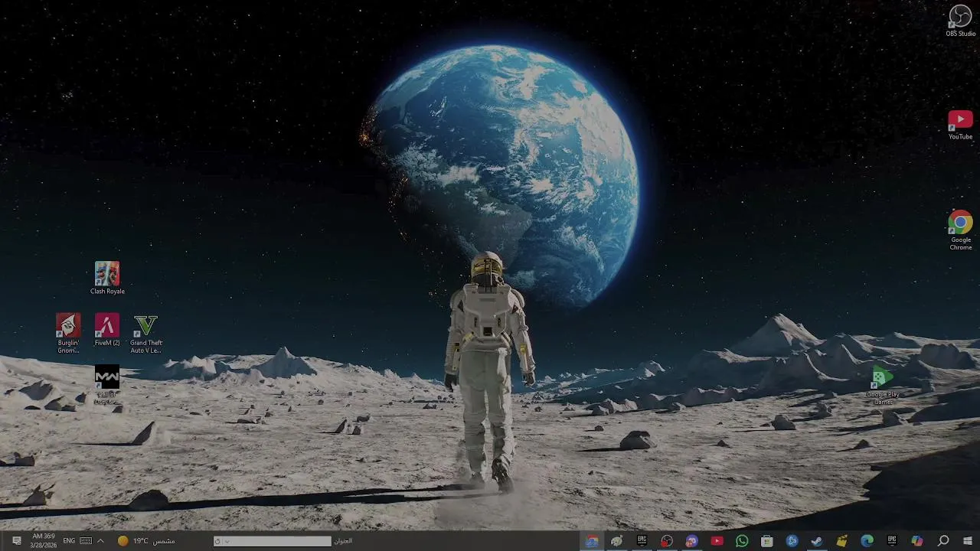This screenshot has width=980, height=551.
Task: Open Google Chrome from the taskbar
Action: coord(592,541)
